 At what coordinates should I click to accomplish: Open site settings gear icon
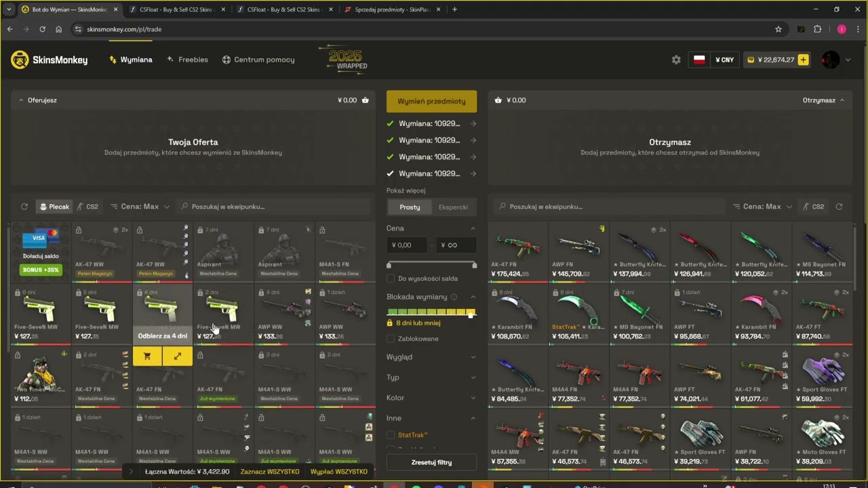(676, 60)
